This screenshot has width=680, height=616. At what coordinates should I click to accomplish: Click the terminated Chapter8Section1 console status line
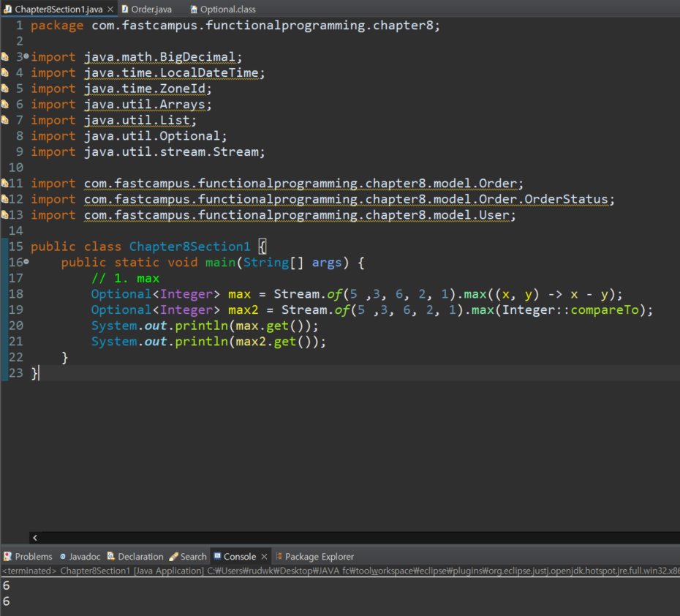point(340,571)
